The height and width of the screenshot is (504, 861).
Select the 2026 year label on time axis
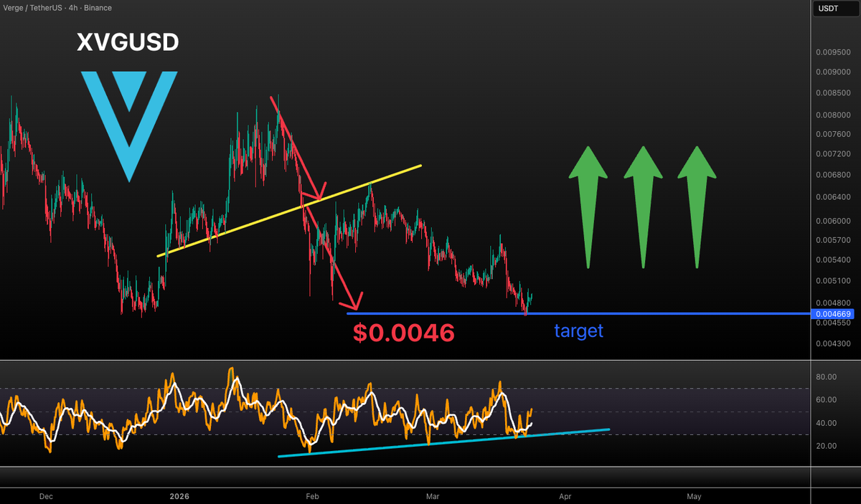coord(180,496)
